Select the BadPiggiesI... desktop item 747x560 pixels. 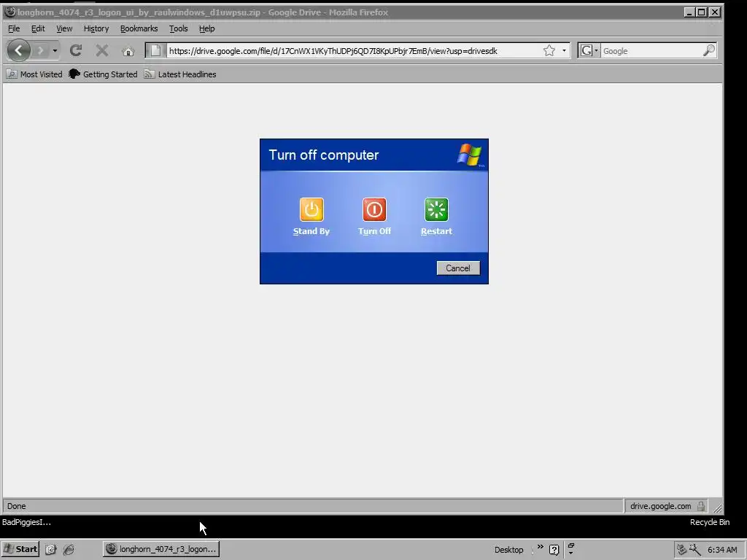(x=26, y=522)
